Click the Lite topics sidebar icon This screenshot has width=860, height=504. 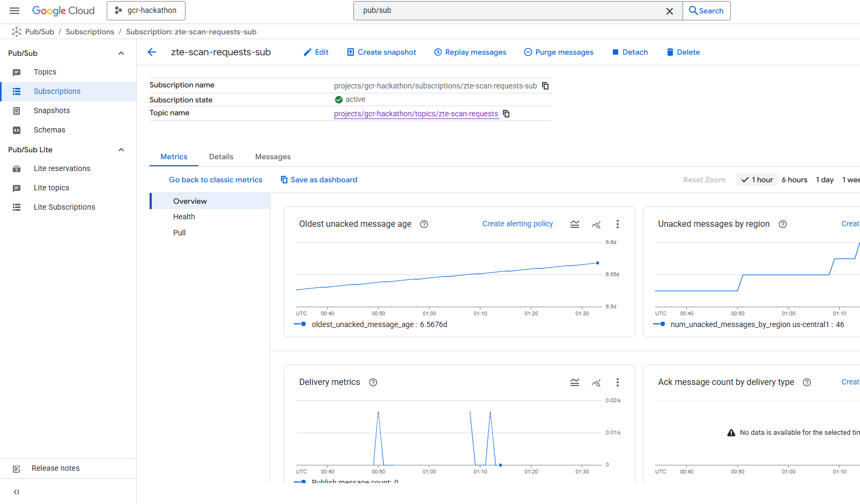point(17,188)
